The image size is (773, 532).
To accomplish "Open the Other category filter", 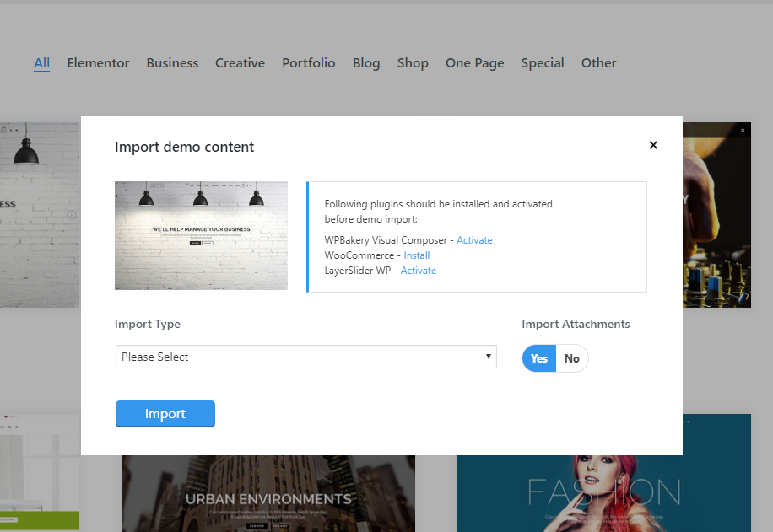I will 598,63.
